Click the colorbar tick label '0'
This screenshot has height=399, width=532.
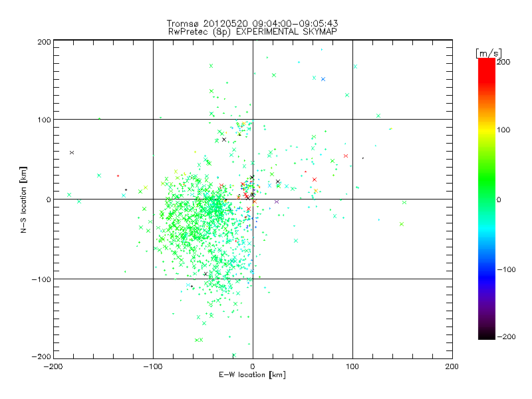[499, 199]
